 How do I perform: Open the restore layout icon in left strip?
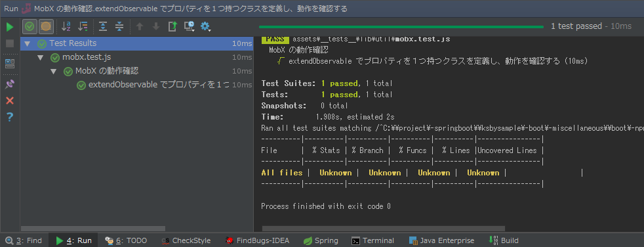[10, 64]
